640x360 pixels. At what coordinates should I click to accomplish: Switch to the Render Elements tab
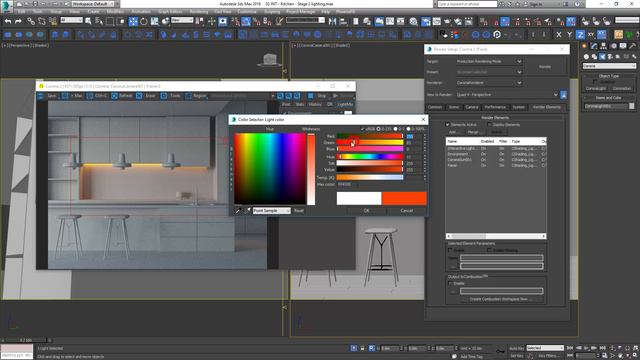[x=547, y=107]
